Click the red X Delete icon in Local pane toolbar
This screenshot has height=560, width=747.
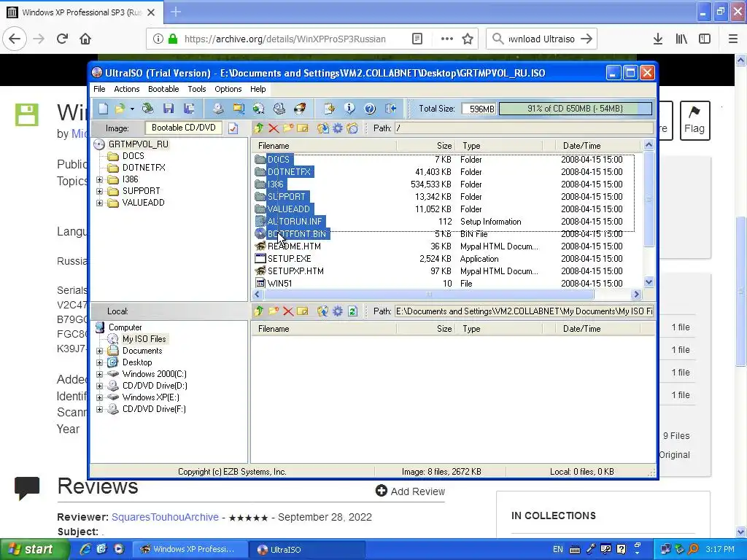pyautogui.click(x=288, y=311)
